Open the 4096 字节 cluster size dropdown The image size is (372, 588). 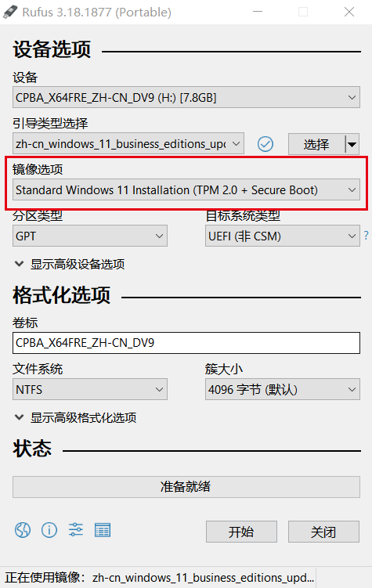283,389
